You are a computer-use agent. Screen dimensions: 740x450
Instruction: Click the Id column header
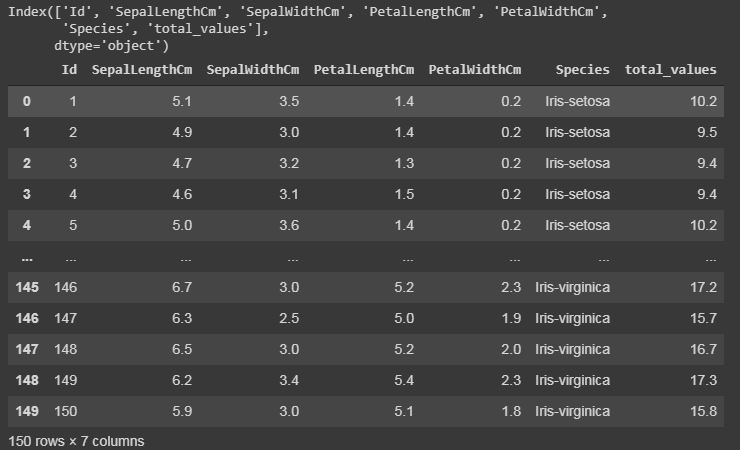tap(69, 70)
